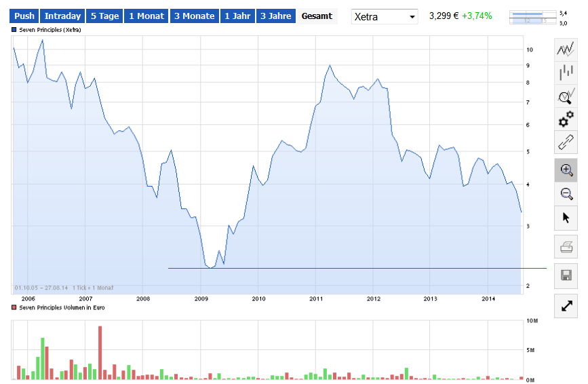Switch to Intraday time range

coord(62,16)
